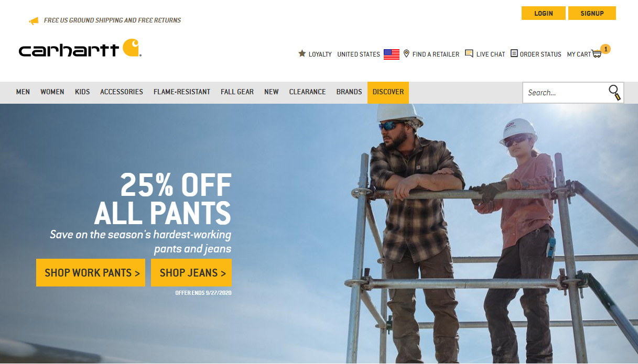Click the Login button
Screen dimensions: 638x364
click(x=544, y=13)
